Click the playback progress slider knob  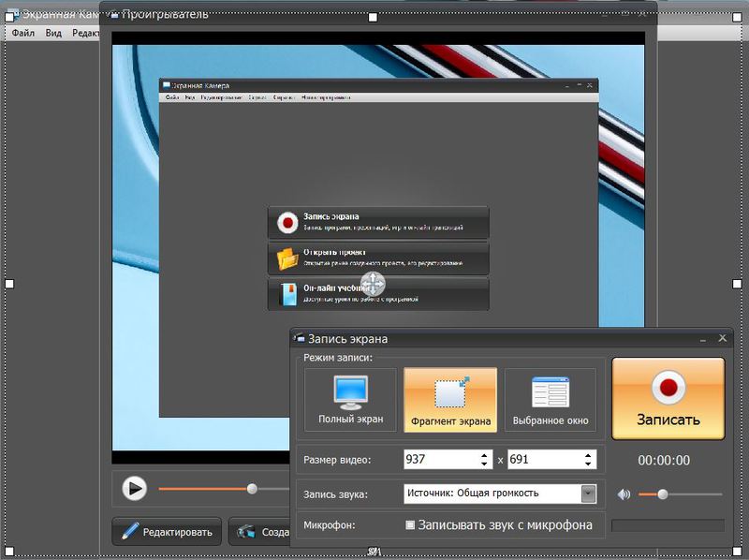[x=252, y=488]
